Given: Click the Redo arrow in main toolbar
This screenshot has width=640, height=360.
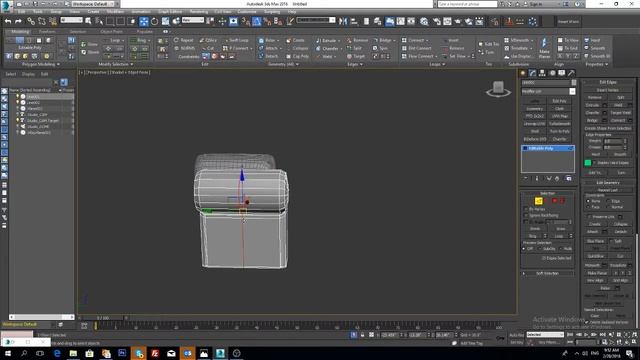Looking at the screenshot, I should (18, 21).
